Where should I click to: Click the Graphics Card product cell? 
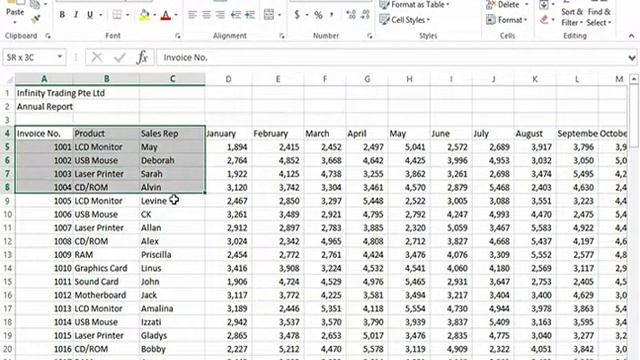106,268
